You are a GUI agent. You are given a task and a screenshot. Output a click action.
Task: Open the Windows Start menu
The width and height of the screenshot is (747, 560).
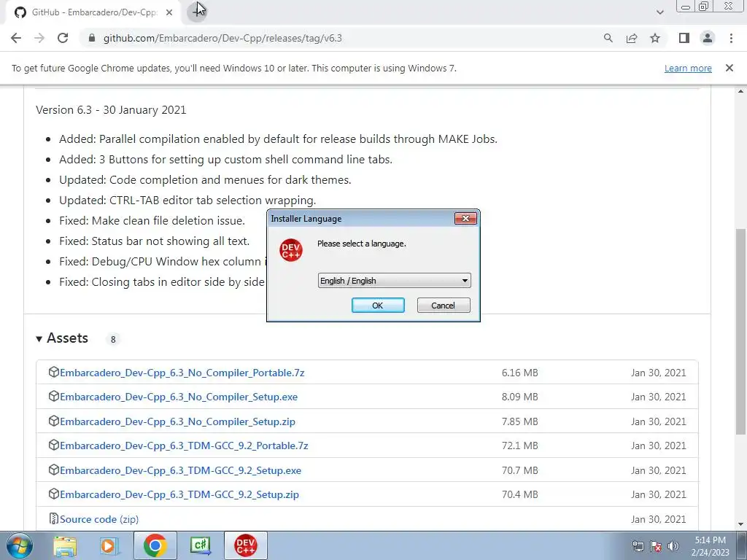click(x=19, y=545)
